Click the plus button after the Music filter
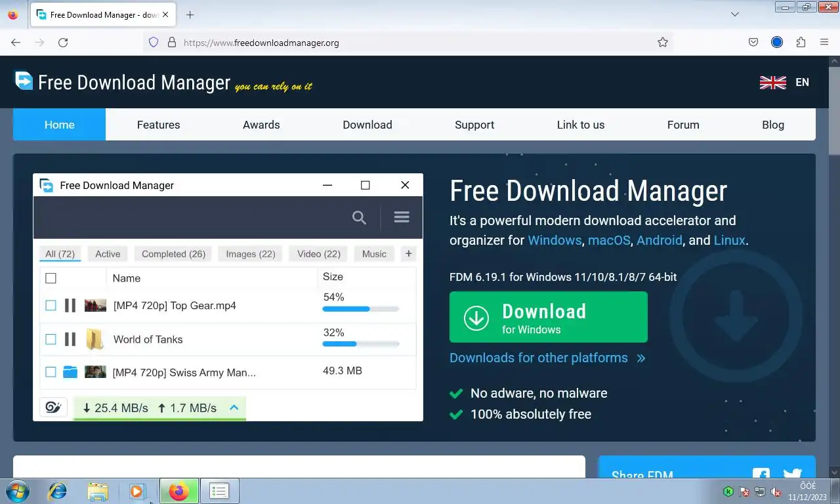 408,254
